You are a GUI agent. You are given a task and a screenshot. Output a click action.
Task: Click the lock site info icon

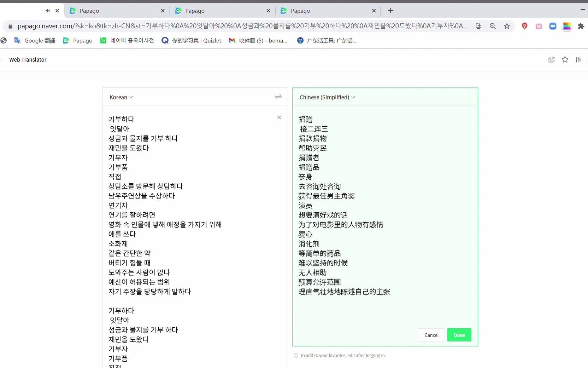(10, 26)
